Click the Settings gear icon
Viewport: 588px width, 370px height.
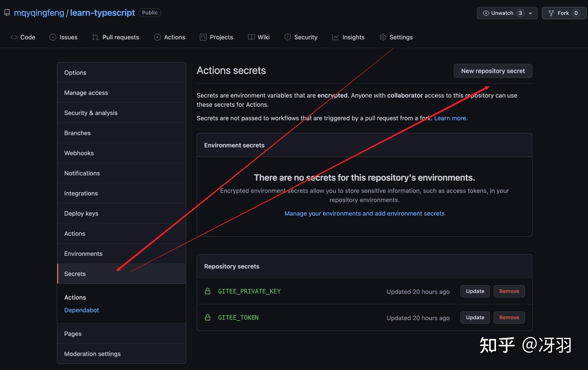tap(383, 37)
